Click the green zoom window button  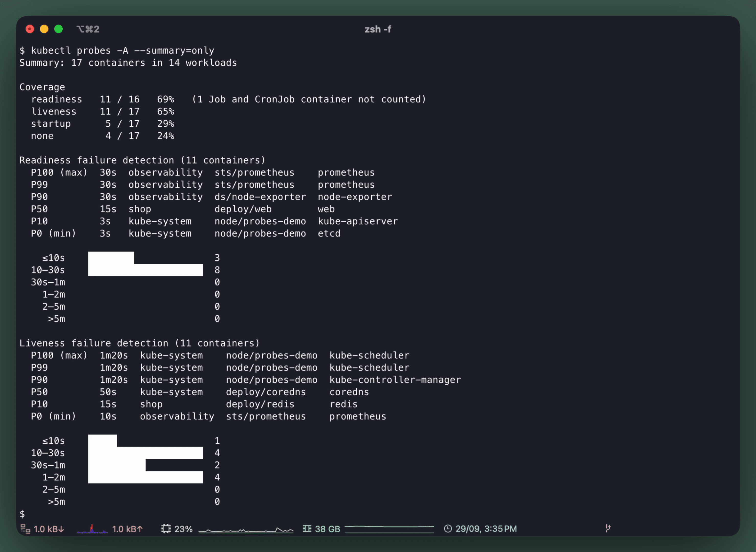pyautogui.click(x=59, y=29)
